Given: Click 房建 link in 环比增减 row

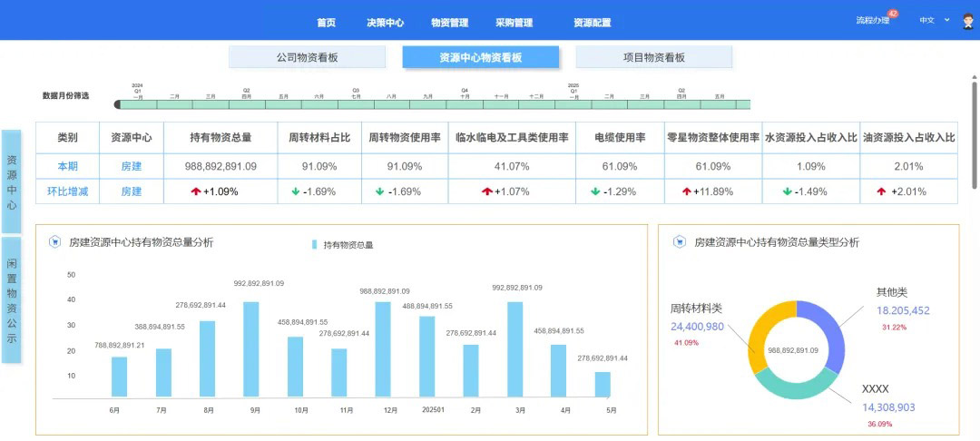Looking at the screenshot, I should point(132,191).
